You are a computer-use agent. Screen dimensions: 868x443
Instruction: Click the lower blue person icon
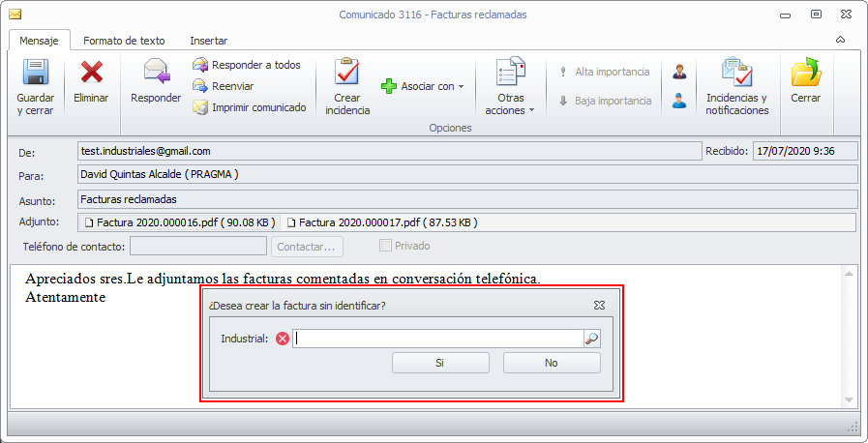[x=679, y=101]
